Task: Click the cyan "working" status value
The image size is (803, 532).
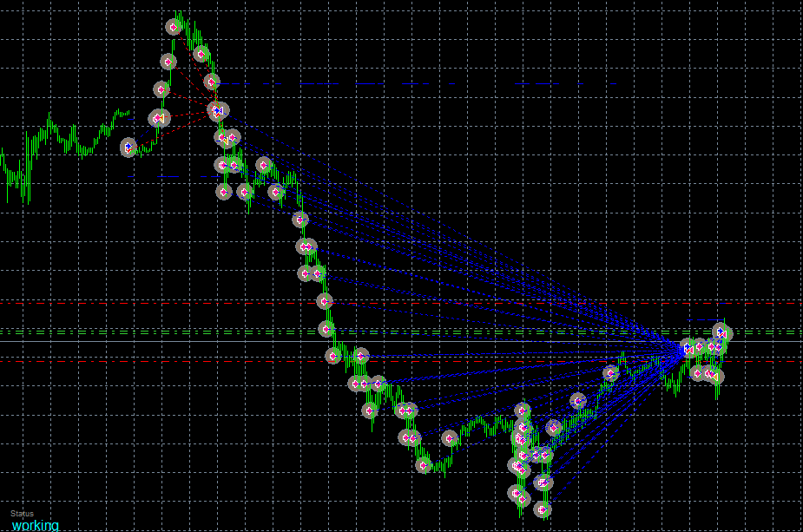Action: point(36,525)
